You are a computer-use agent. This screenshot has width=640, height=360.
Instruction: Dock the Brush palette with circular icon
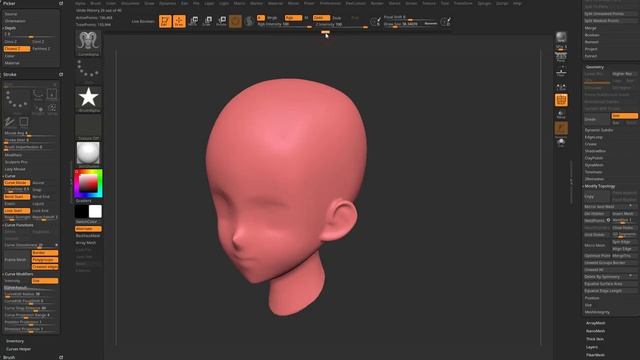[61, 357]
